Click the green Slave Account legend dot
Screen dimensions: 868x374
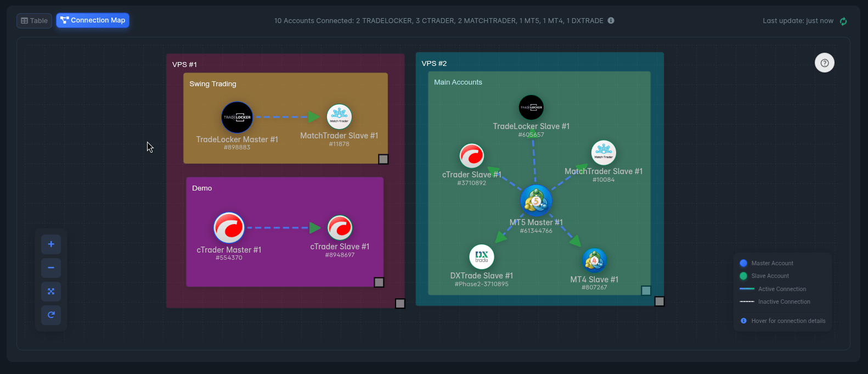tap(743, 276)
